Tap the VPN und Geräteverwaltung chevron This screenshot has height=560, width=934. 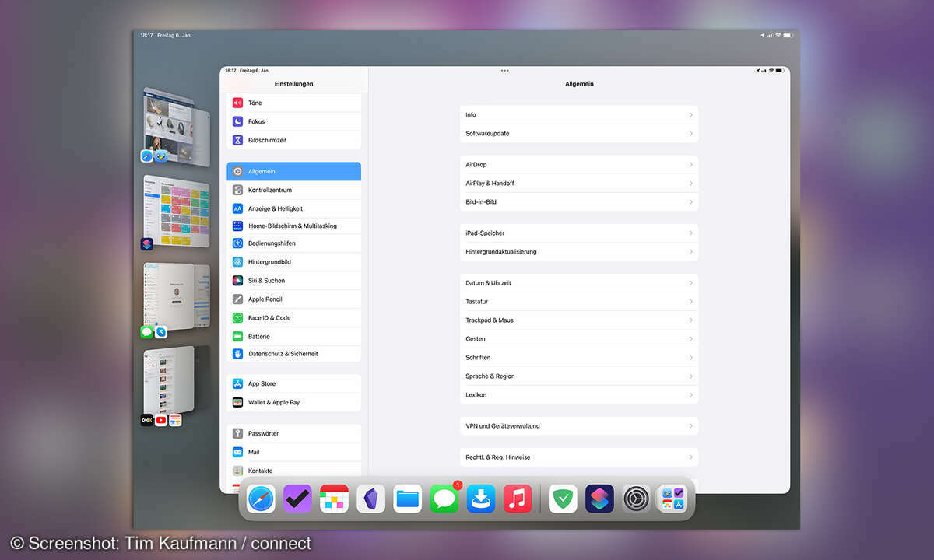coord(691,426)
